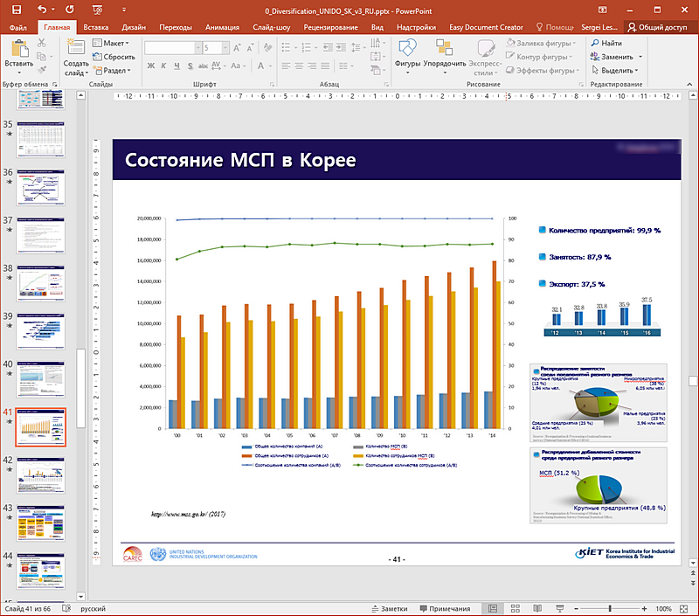This screenshot has height=616, width=699.
Task: Toggle text shadow S formatting
Action: click(190, 66)
